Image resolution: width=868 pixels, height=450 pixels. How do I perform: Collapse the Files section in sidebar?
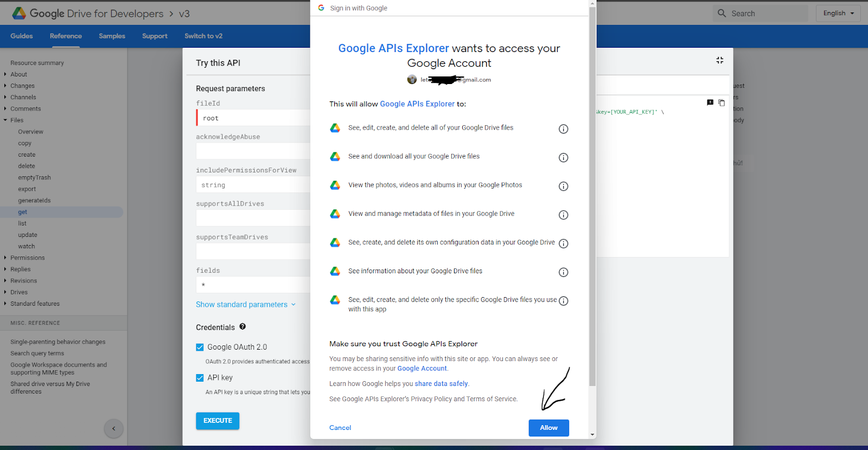coord(5,120)
